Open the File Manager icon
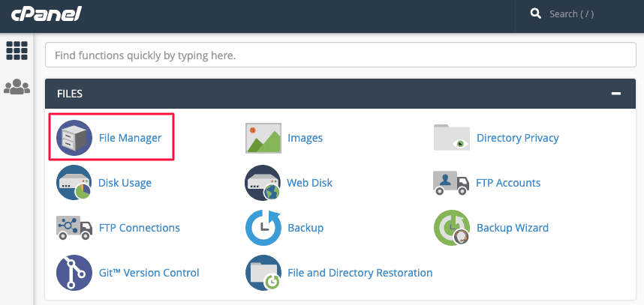The height and width of the screenshot is (305, 644). click(74, 138)
